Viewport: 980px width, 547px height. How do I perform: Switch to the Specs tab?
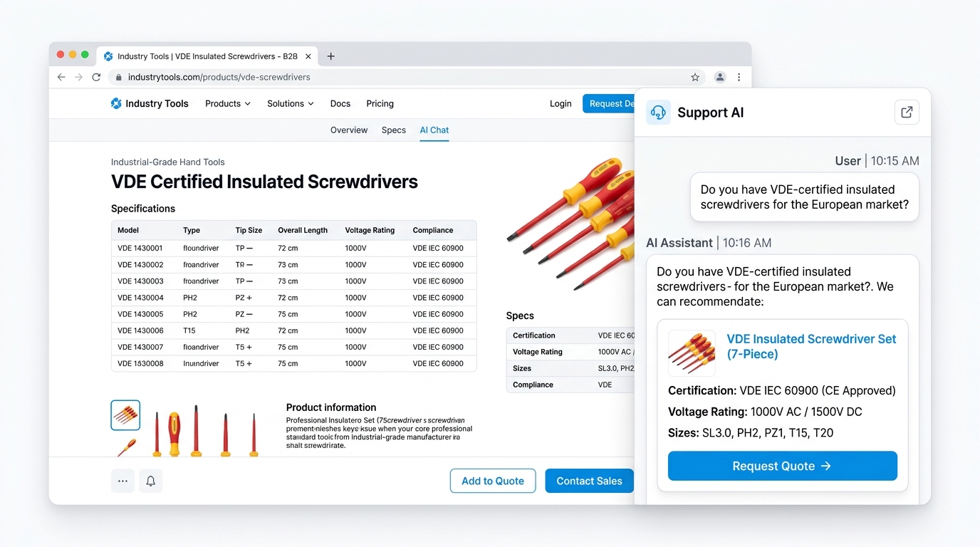393,130
